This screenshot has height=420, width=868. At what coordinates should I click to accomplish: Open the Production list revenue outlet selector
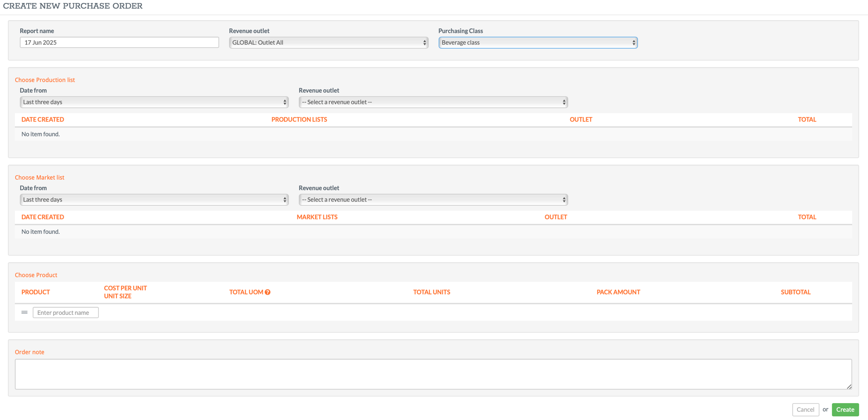point(433,102)
